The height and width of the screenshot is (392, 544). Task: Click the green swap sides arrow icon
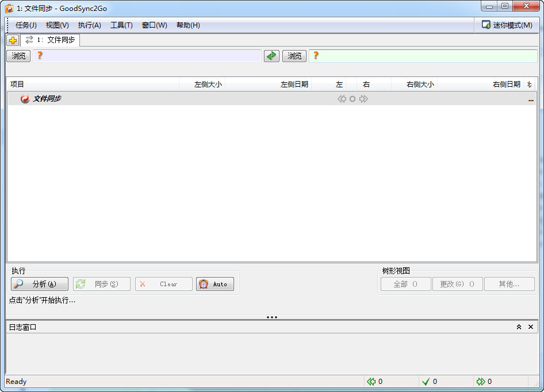pyautogui.click(x=271, y=56)
